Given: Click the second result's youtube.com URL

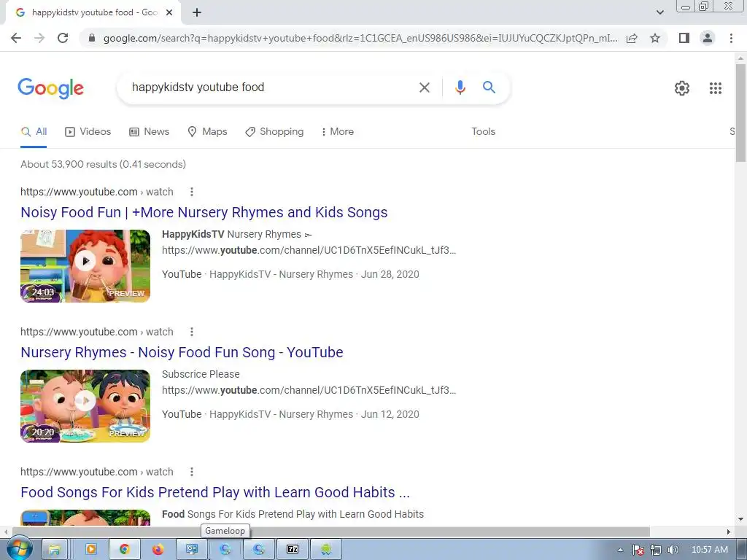Looking at the screenshot, I should pos(97,332).
